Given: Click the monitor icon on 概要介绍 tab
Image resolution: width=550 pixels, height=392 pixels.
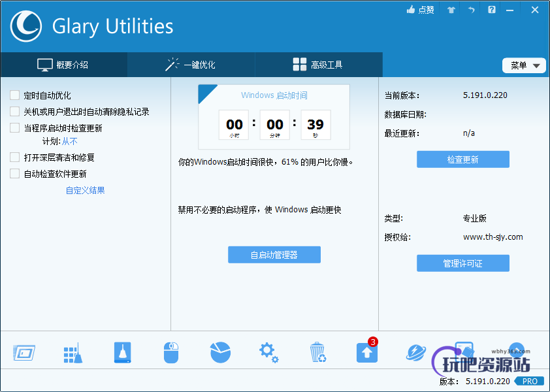Looking at the screenshot, I should pos(45,65).
